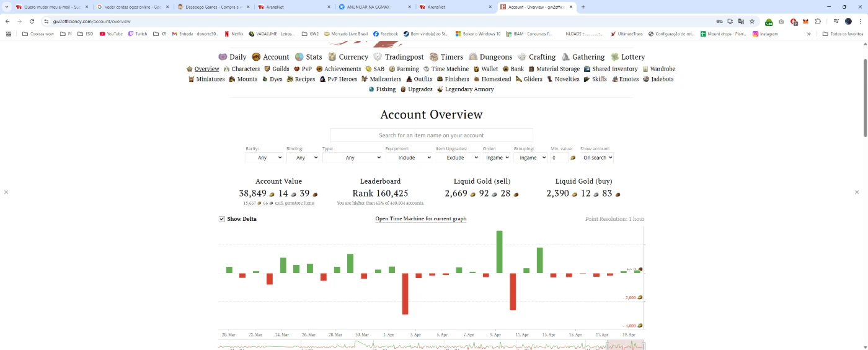Click the tall green bar at 9. Apr
Screen dimensions: 868x350
click(499, 251)
